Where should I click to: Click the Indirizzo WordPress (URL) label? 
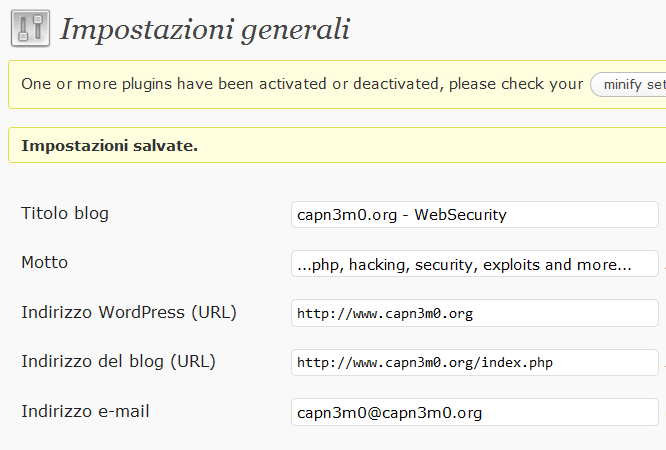(x=129, y=312)
